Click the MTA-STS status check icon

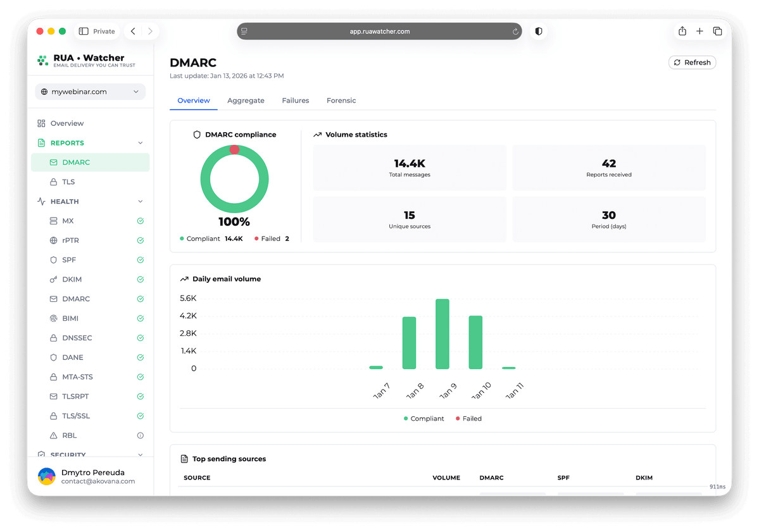141,377
